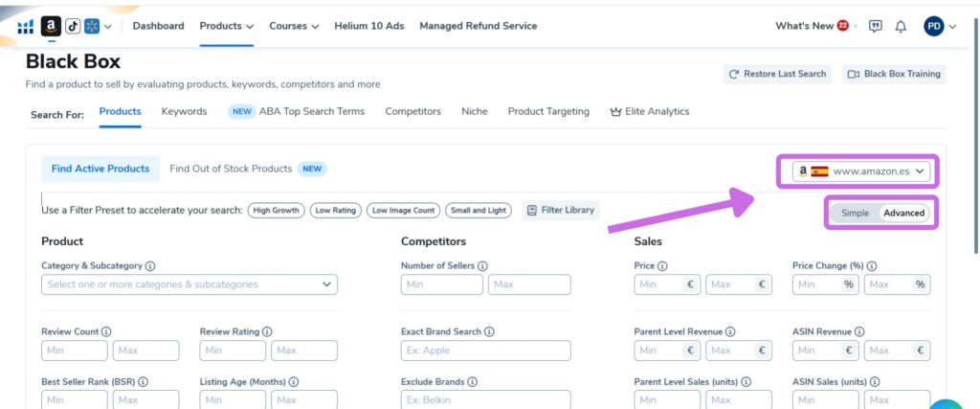The height and width of the screenshot is (409, 980).
Task: Open the Category & Subcategory dropdown
Action: 189,284
